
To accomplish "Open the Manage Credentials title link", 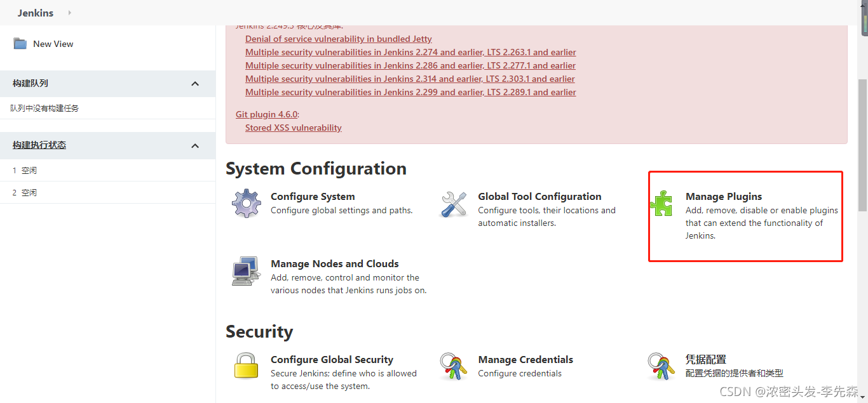I will click(x=526, y=360).
